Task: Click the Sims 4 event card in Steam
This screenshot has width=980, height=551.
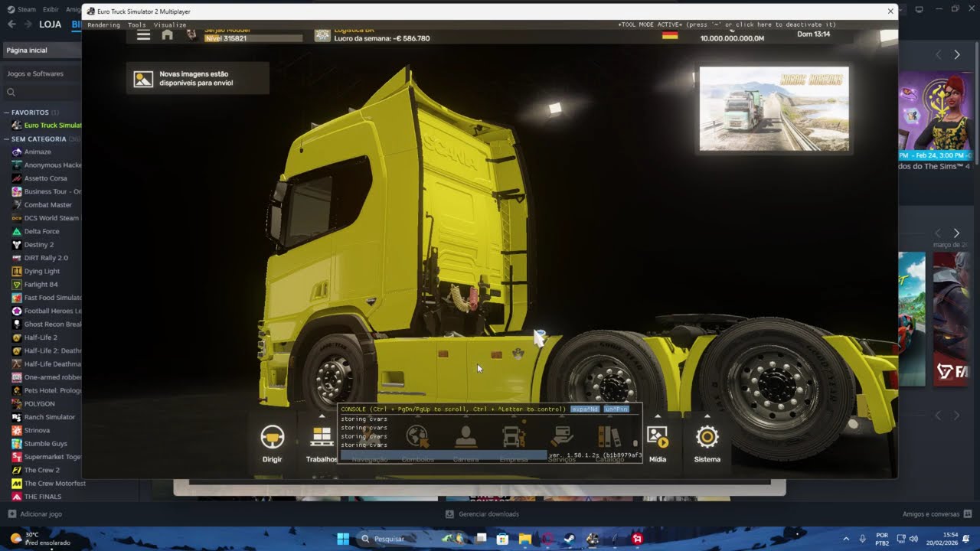Action: [935, 121]
